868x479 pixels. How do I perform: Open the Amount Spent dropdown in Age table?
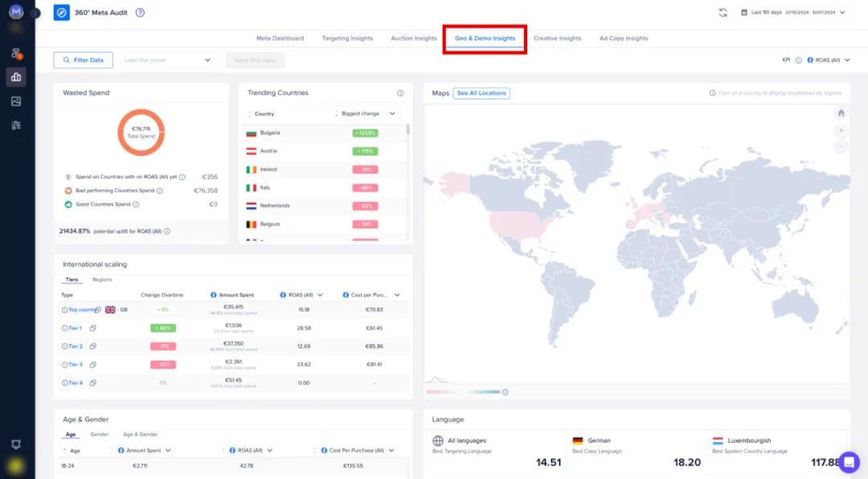pyautogui.click(x=168, y=451)
